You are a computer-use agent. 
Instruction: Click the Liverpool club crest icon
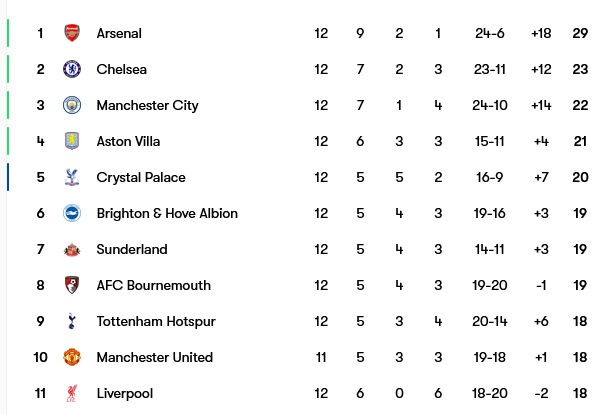pos(71,393)
